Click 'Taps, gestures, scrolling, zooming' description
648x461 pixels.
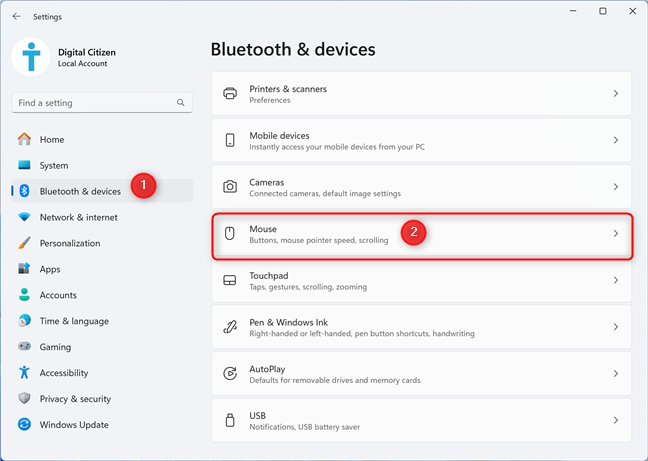(308, 287)
